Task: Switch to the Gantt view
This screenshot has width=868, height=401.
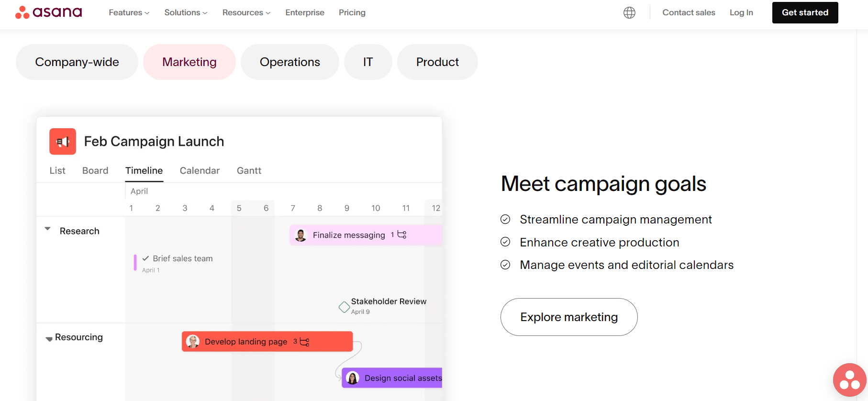Action: (x=249, y=170)
